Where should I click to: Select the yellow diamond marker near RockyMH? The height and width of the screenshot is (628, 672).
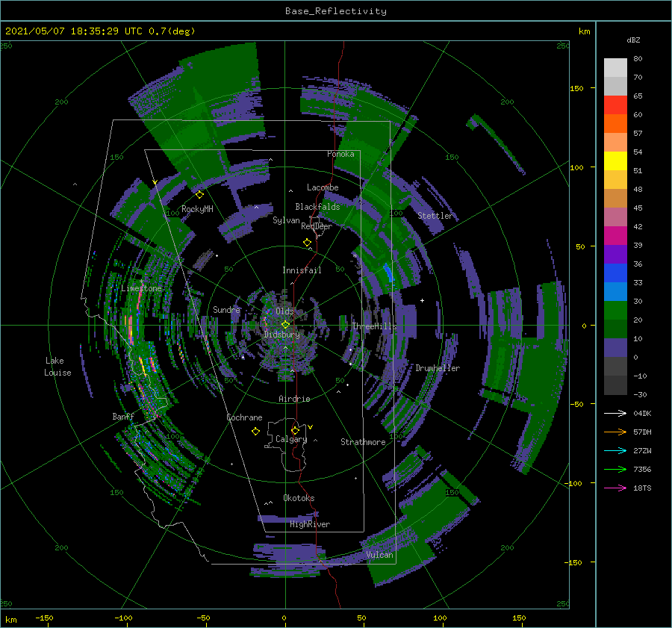(199, 195)
